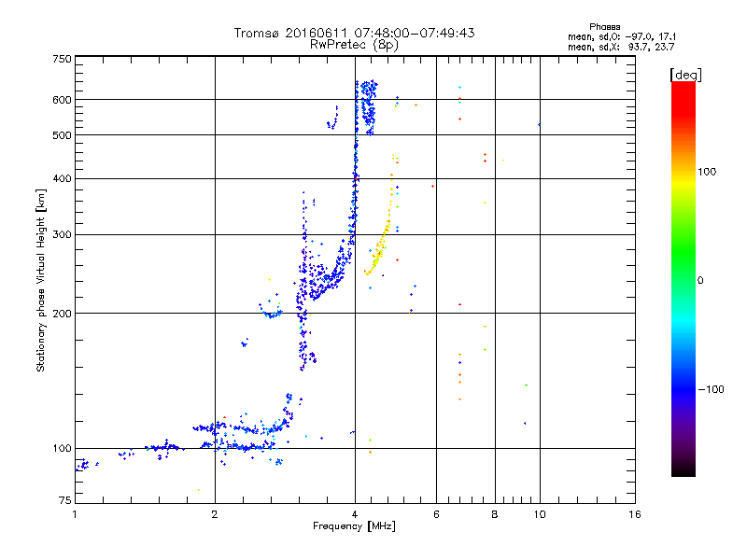Click the 'Stationary phase Virtual Height [km]' axis label

41,281
